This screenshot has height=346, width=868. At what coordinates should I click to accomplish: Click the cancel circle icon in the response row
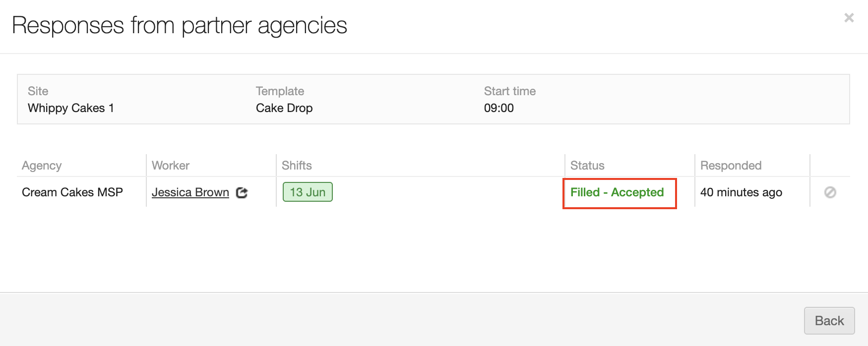[830, 192]
